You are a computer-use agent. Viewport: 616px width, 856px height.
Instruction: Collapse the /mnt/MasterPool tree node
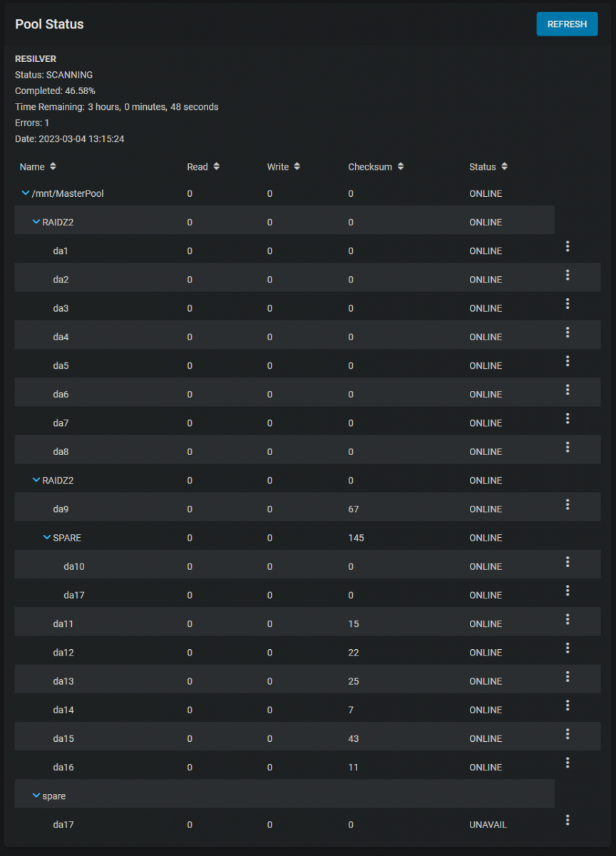click(x=26, y=193)
